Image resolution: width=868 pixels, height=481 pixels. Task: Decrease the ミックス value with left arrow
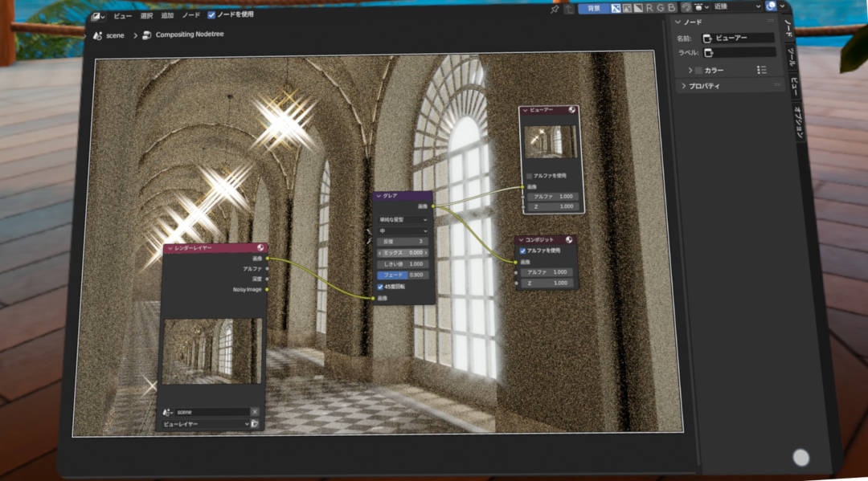(379, 253)
